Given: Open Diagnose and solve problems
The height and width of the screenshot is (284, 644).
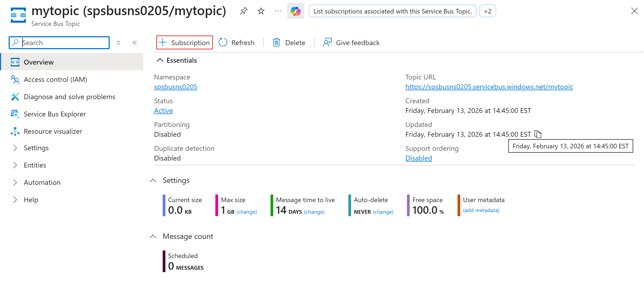Looking at the screenshot, I should (x=69, y=96).
